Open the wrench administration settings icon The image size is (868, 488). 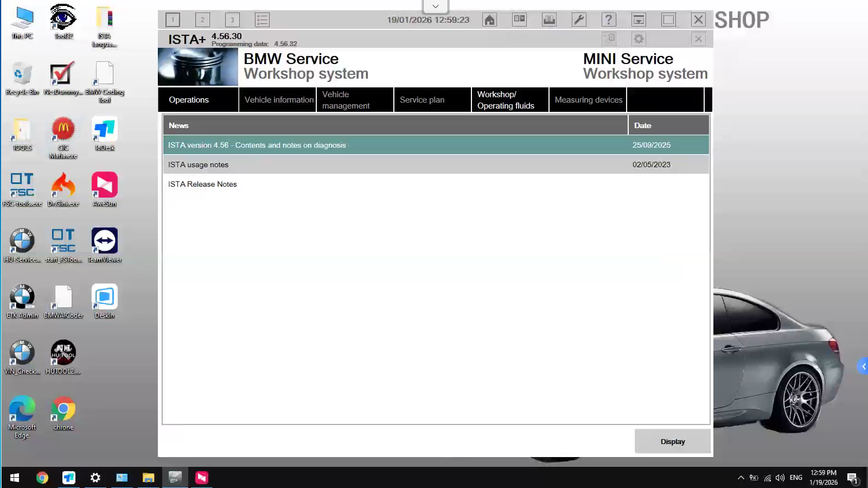click(579, 20)
